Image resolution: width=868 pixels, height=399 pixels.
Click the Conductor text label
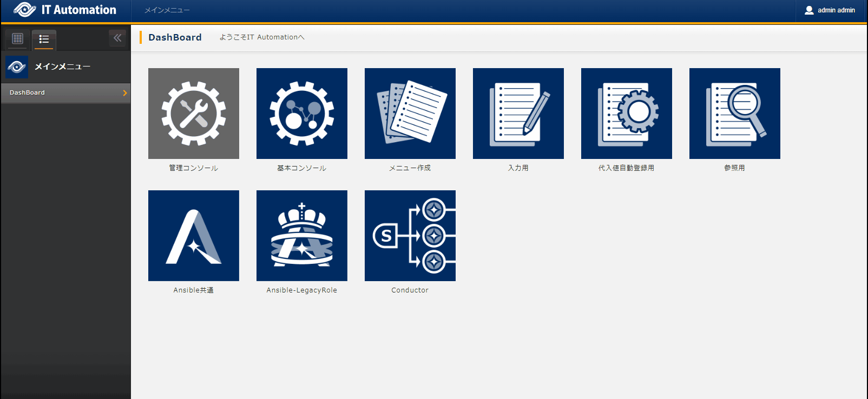point(410,290)
